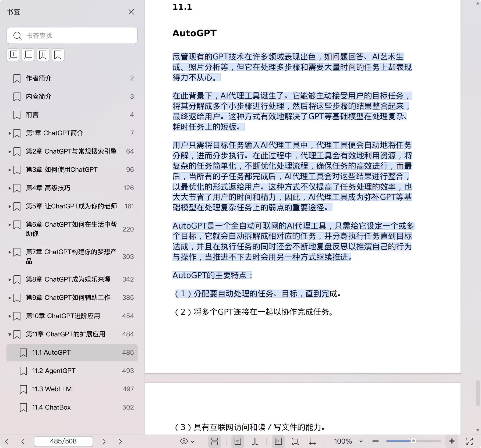The image size is (481, 448).
Task: Go to previous page arrow
Action: point(23,441)
